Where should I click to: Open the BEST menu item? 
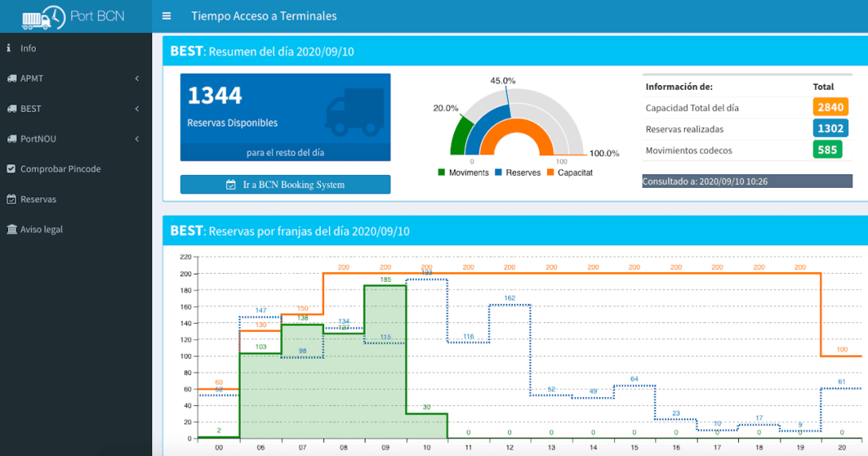(76, 108)
